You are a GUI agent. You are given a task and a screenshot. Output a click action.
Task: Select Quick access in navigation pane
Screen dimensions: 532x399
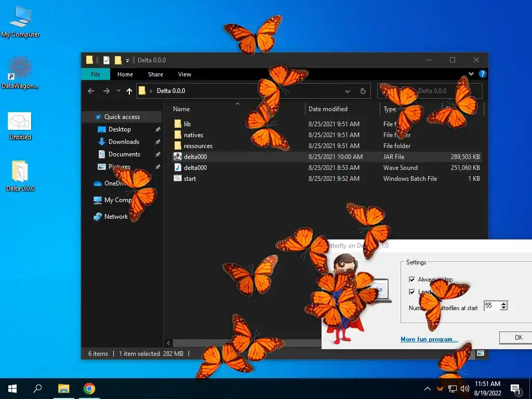point(122,117)
